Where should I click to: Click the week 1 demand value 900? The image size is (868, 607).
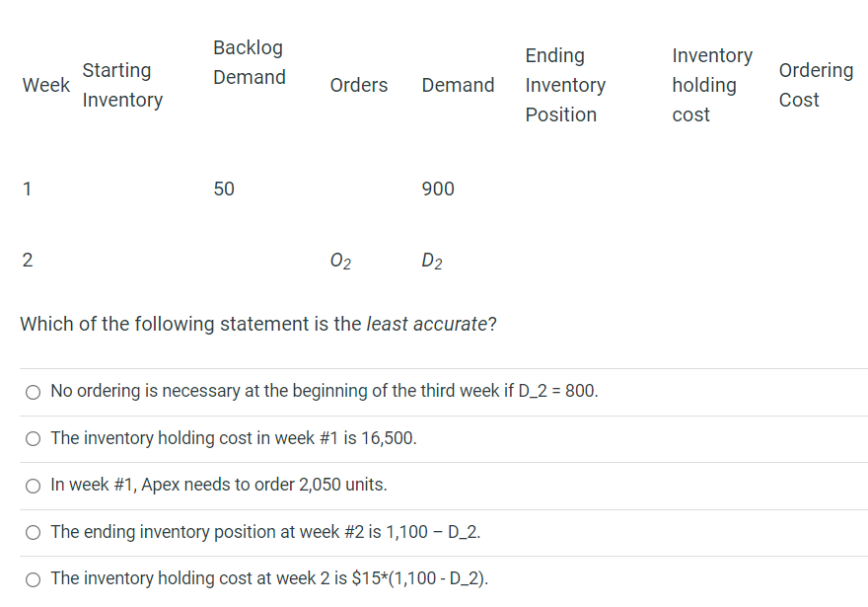point(438,189)
